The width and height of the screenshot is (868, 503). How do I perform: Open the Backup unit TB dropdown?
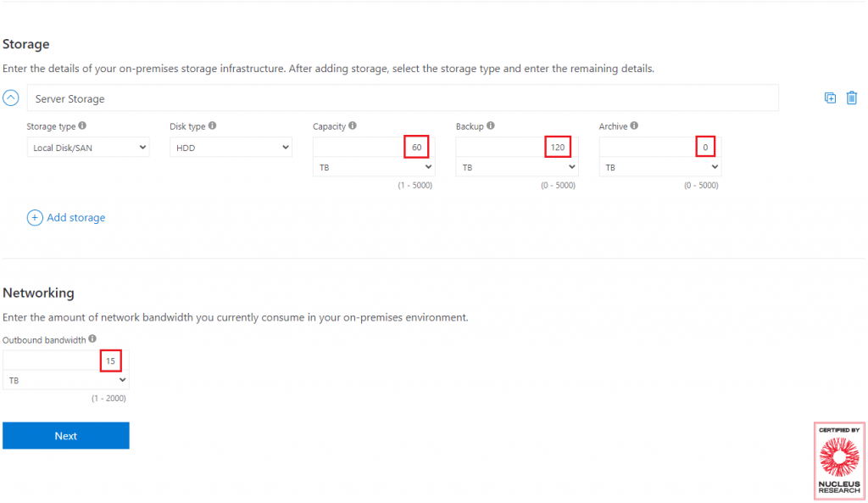pyautogui.click(x=517, y=167)
